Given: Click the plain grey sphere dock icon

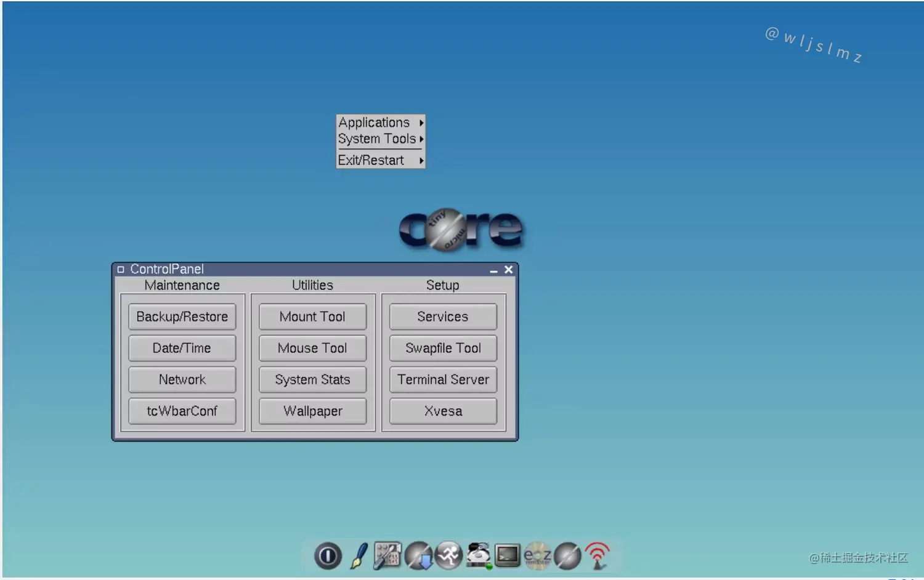Looking at the screenshot, I should click(x=567, y=556).
